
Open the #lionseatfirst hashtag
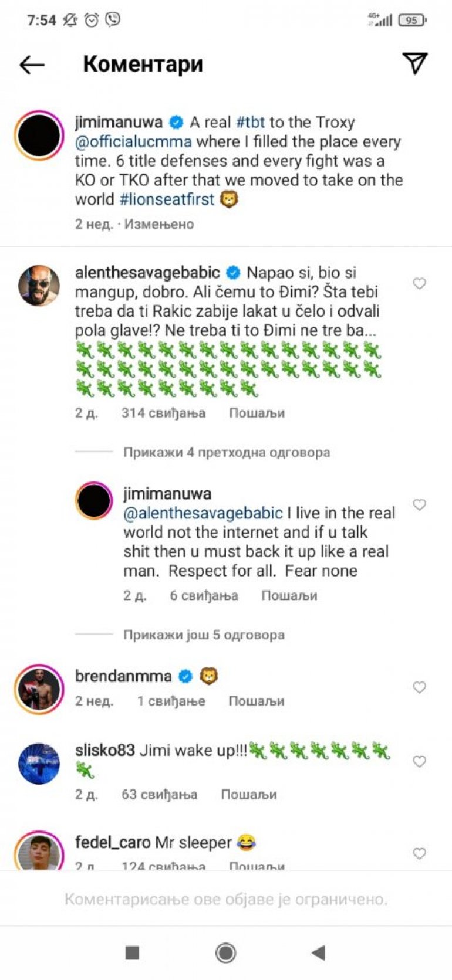point(167,199)
